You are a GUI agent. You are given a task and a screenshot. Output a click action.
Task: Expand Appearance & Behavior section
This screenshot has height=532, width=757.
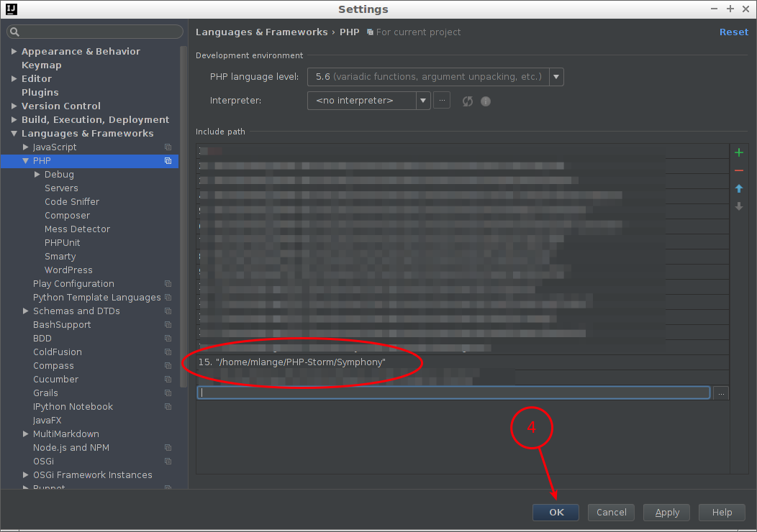[14, 51]
